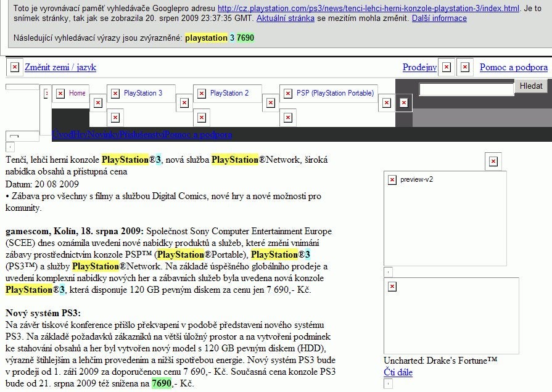
Task: Click broken image icon in PlayStation 2 tab
Action: pos(201,93)
